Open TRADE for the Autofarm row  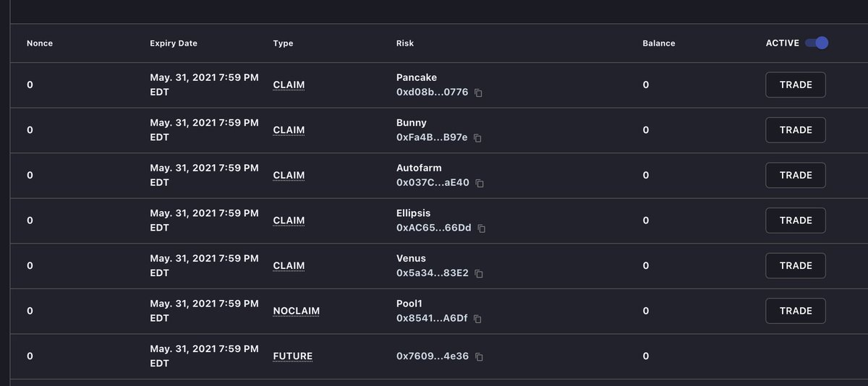tap(796, 175)
